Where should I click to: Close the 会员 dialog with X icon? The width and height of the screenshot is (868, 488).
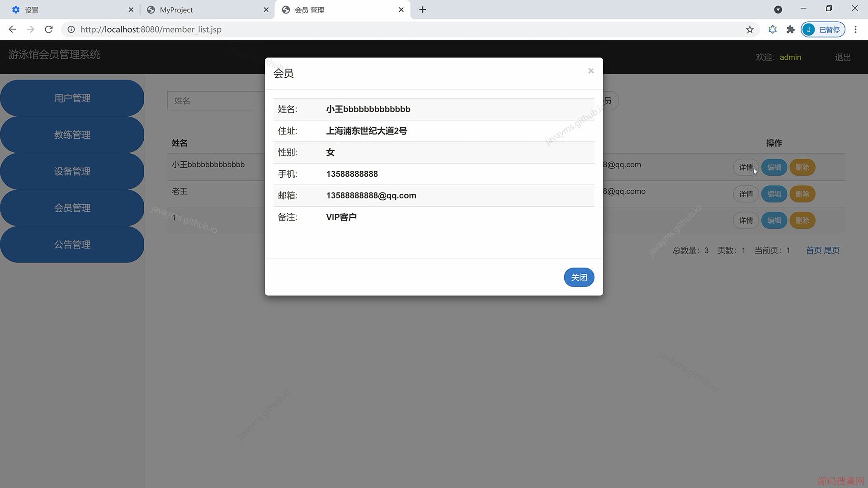coord(590,71)
